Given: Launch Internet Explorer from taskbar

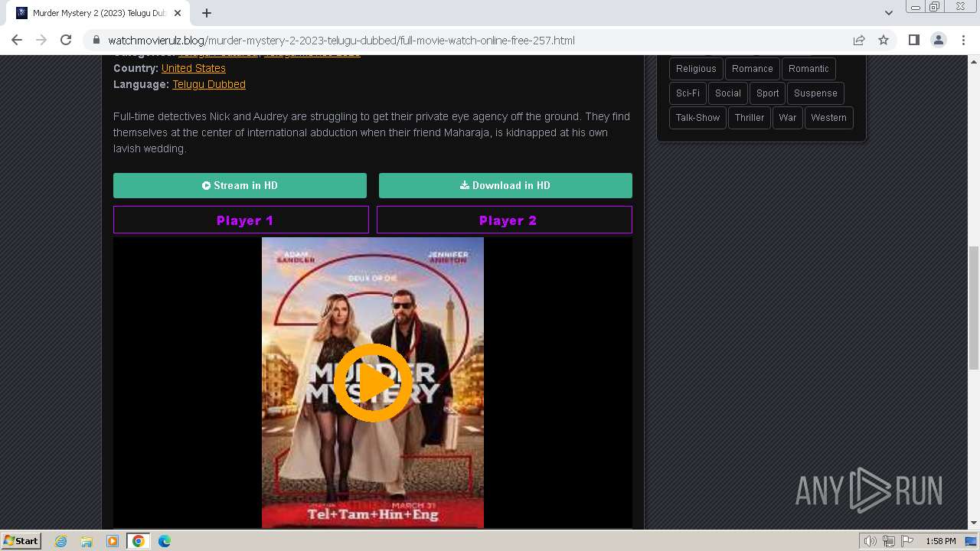Looking at the screenshot, I should pos(61,541).
